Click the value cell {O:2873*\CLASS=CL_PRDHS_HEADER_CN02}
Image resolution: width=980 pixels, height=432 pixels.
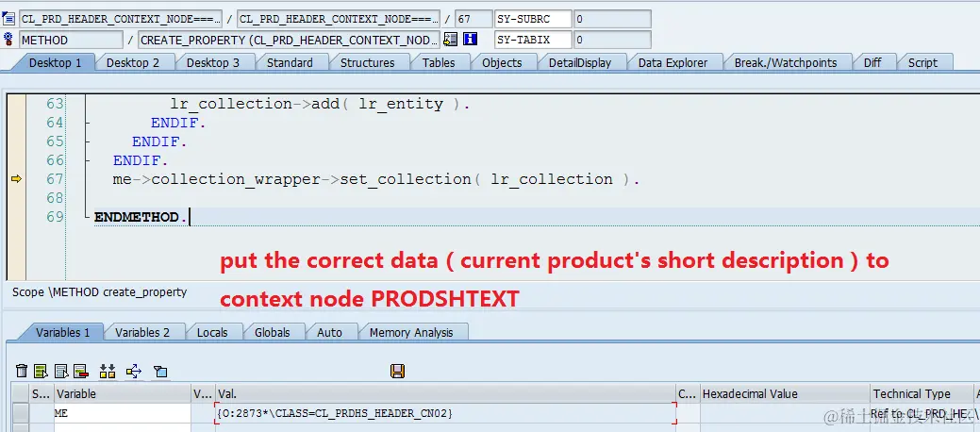[445, 413]
